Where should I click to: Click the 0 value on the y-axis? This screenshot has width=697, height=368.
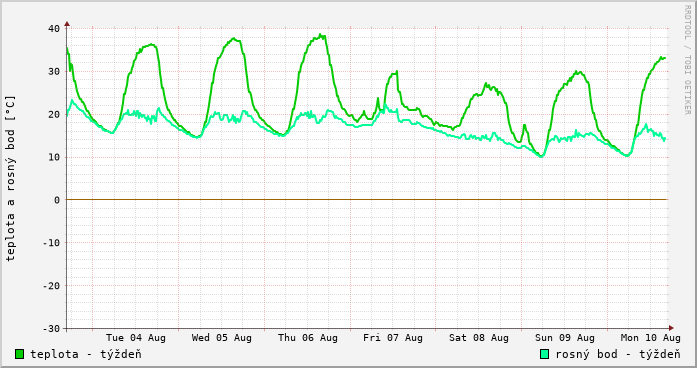point(57,200)
